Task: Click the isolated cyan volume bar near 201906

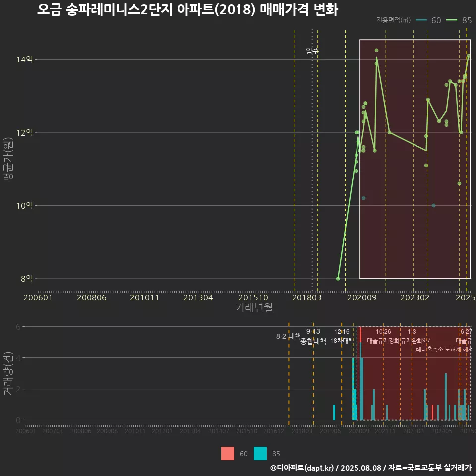Action: 334,413
